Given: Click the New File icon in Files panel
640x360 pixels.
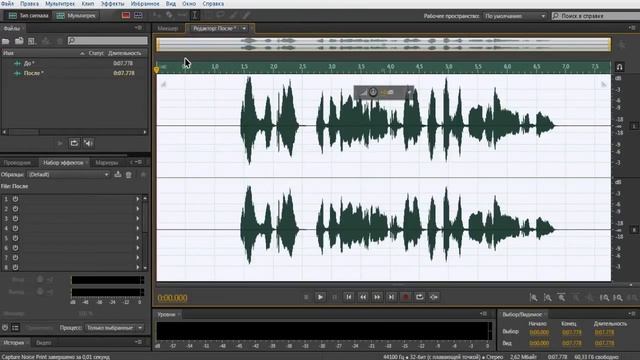Looking at the screenshot, I should point(32,41).
